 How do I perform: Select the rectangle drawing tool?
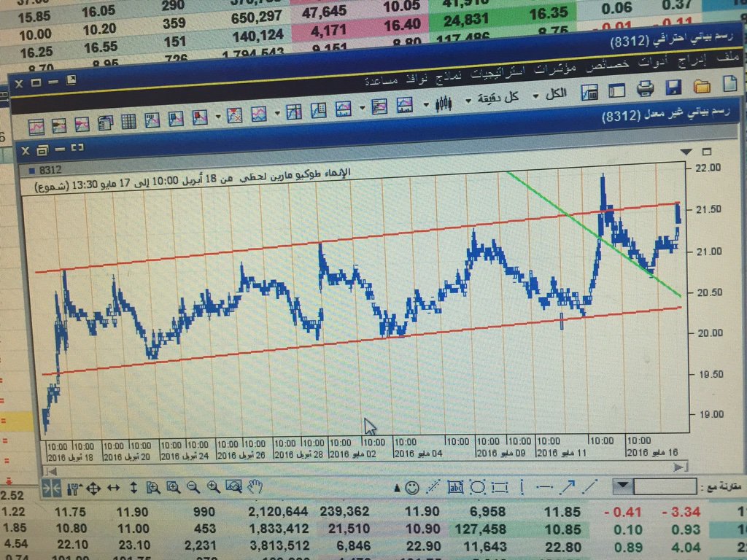pyautogui.click(x=499, y=487)
